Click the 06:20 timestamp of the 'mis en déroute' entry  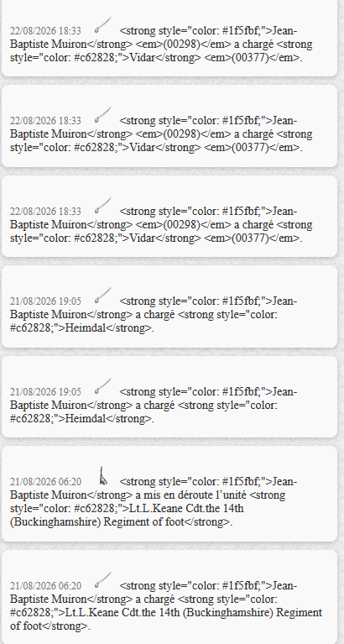[x=45, y=481]
